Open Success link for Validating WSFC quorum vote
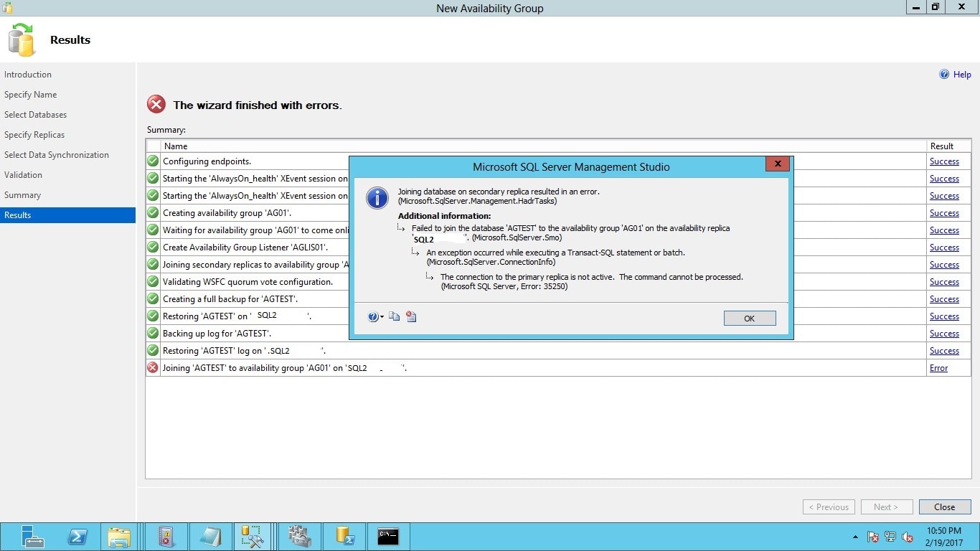Image resolution: width=980 pixels, height=551 pixels. click(x=944, y=282)
